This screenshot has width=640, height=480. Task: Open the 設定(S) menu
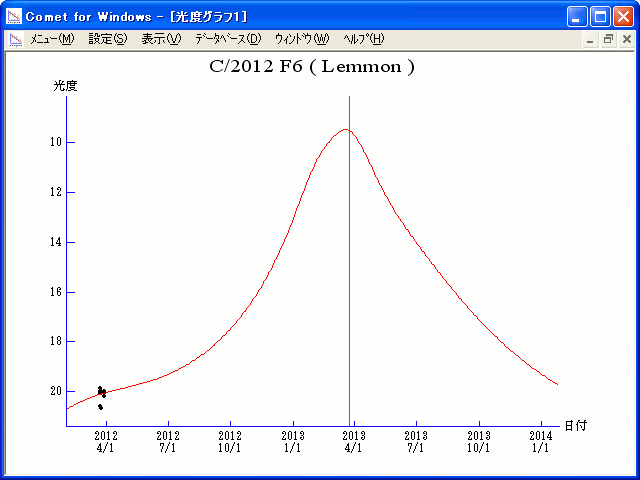click(x=108, y=39)
